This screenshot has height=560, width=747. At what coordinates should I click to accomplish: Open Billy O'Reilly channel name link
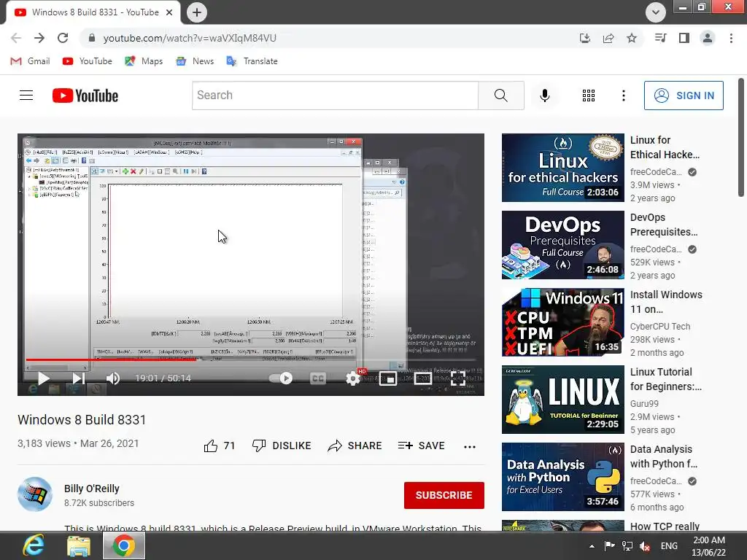[92, 489]
